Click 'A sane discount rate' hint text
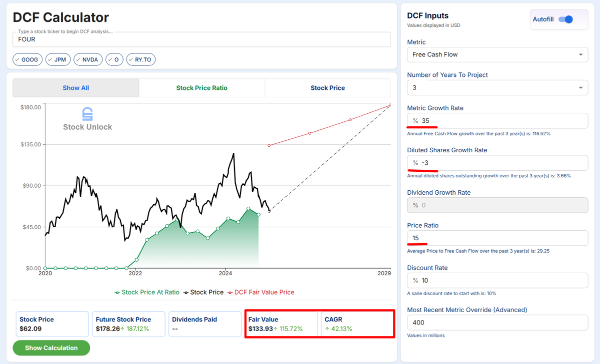Screen dimensions: 600x364 coord(451,294)
